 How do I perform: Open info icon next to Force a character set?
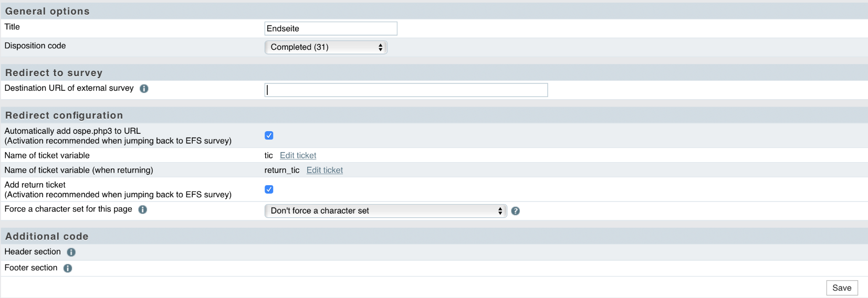tap(142, 209)
